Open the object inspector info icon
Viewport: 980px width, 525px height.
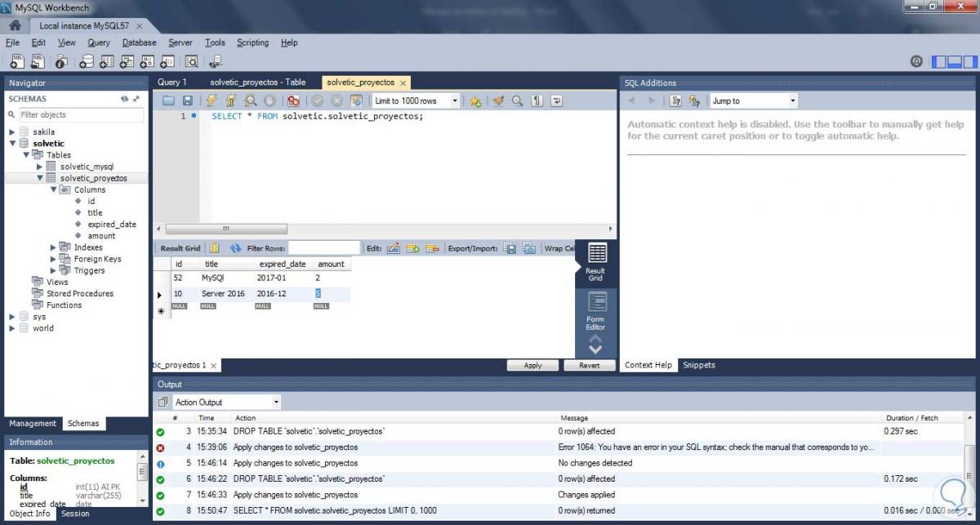pyautogui.click(x=61, y=61)
